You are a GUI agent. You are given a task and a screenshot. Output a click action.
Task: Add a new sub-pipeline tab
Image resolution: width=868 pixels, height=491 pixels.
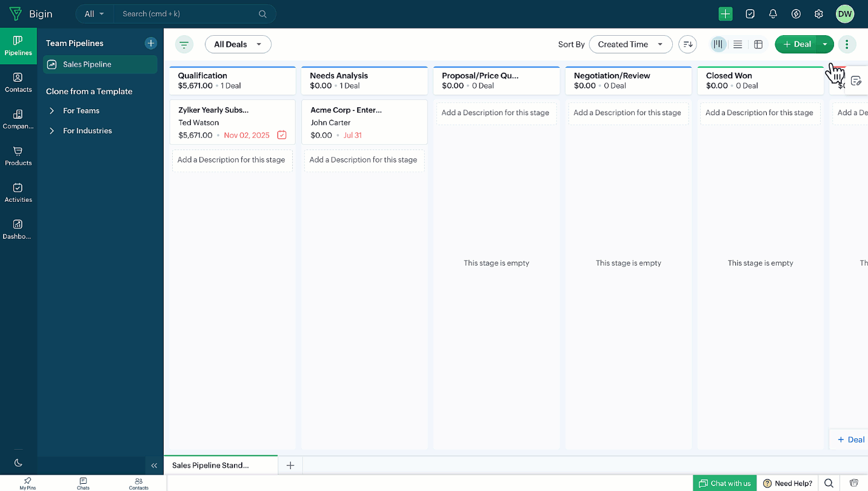pos(290,466)
